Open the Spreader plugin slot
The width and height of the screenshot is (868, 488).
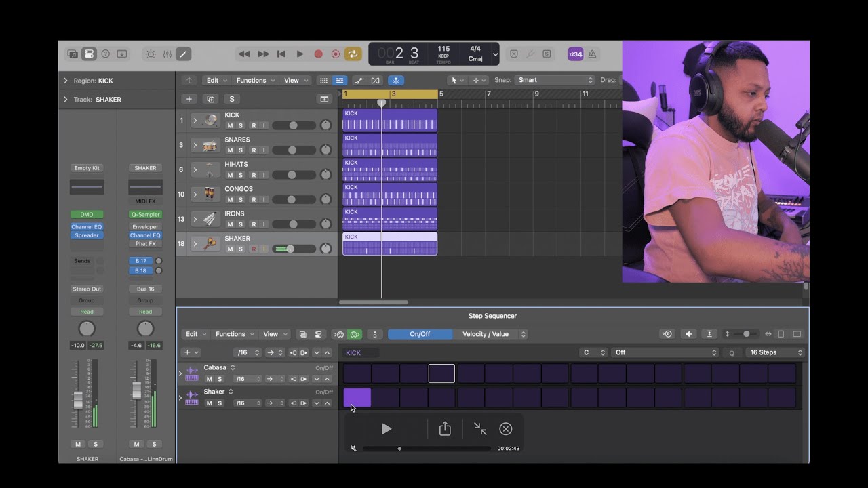coord(87,235)
